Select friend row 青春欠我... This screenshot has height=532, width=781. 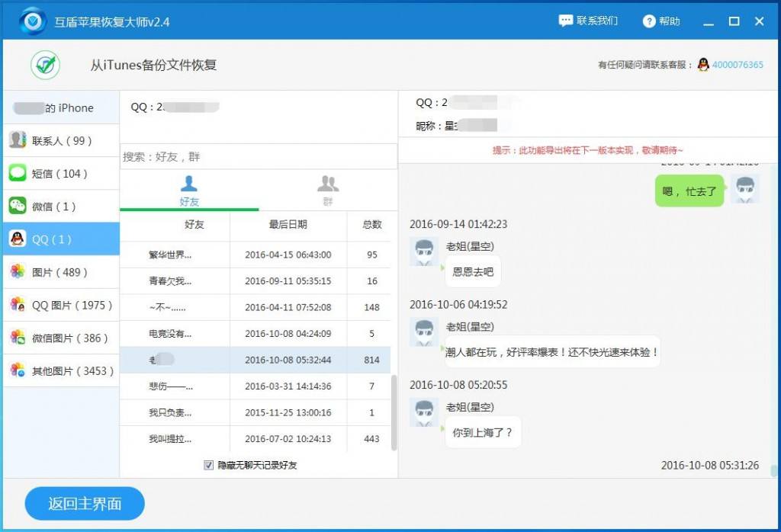255,281
